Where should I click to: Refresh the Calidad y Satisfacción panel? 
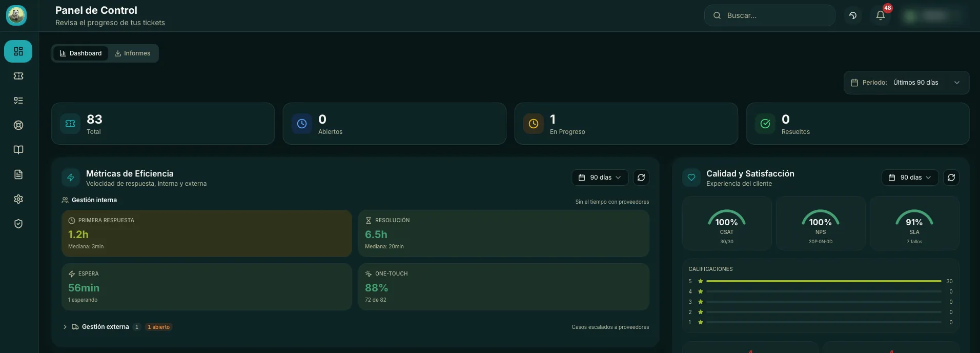(951, 178)
